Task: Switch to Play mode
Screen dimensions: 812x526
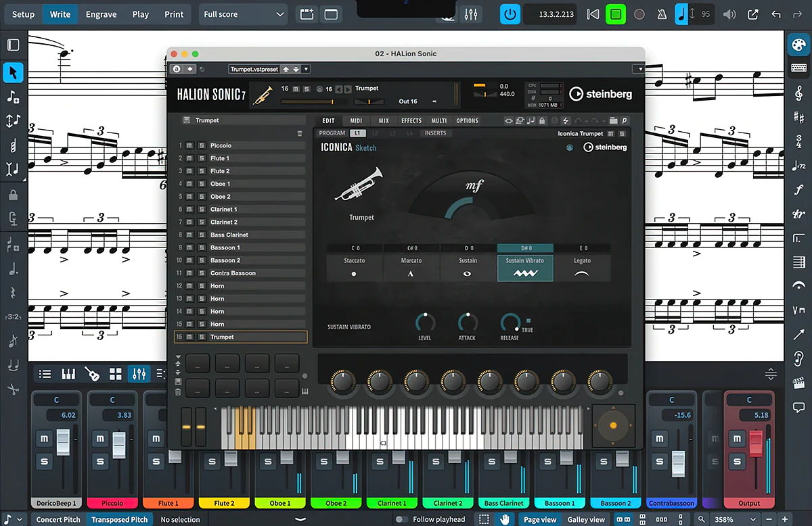Action: [141, 14]
